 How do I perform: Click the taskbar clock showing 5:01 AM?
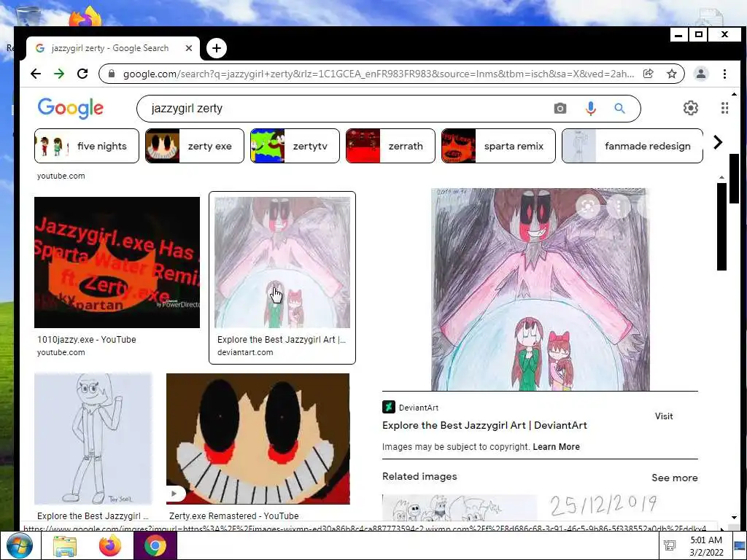(x=706, y=545)
